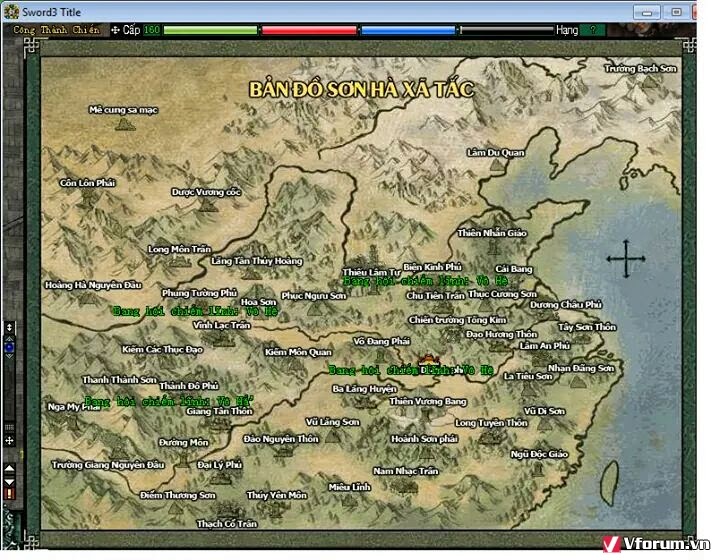Screen dimensions: 720x560
Task: Click the red health bar
Action: (x=309, y=30)
